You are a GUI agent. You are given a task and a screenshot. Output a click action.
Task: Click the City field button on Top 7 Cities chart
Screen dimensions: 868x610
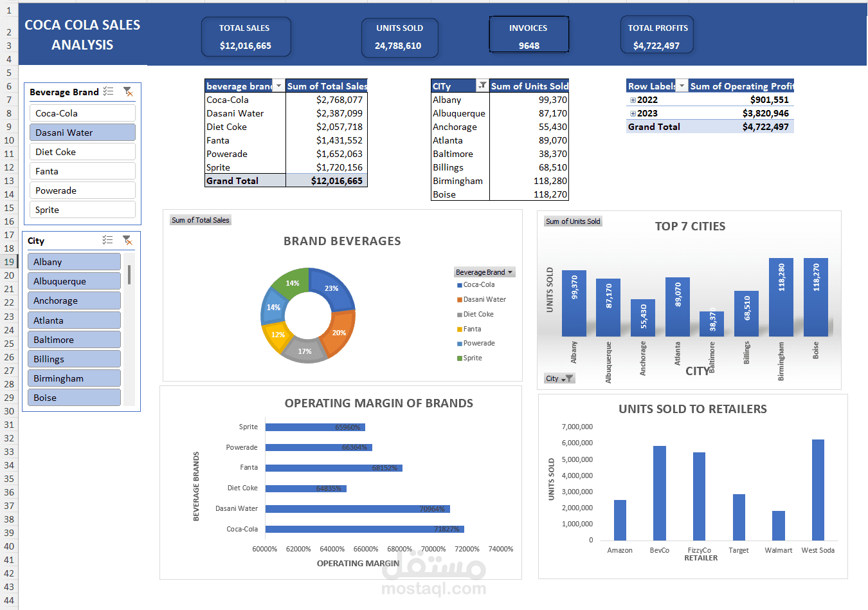(558, 379)
